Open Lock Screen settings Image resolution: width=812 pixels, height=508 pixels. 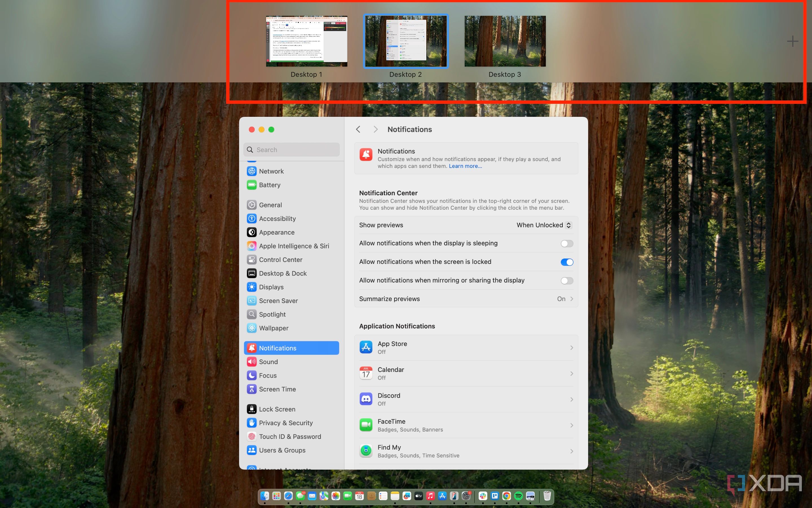pyautogui.click(x=291, y=409)
